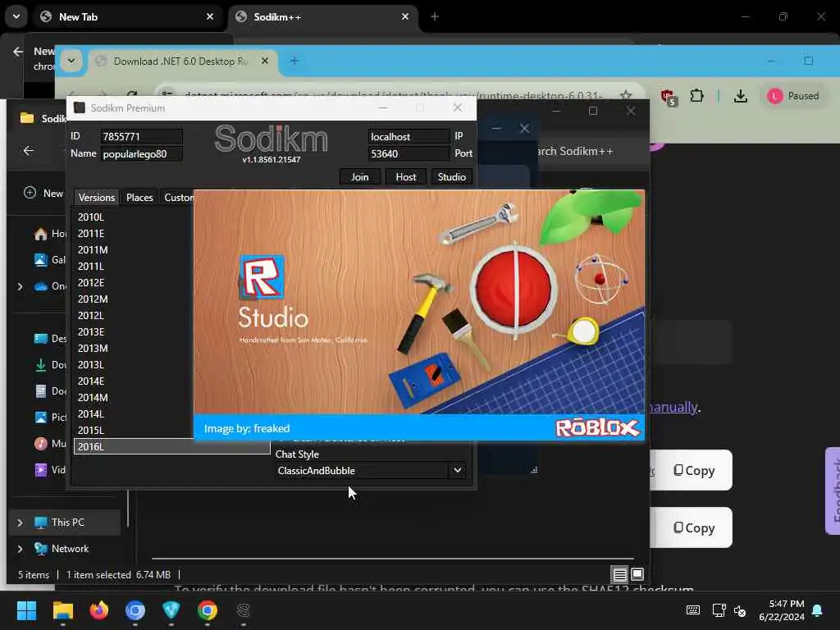Open Videos folder in File Explorer sidebar
The image size is (840, 630).
(50, 470)
